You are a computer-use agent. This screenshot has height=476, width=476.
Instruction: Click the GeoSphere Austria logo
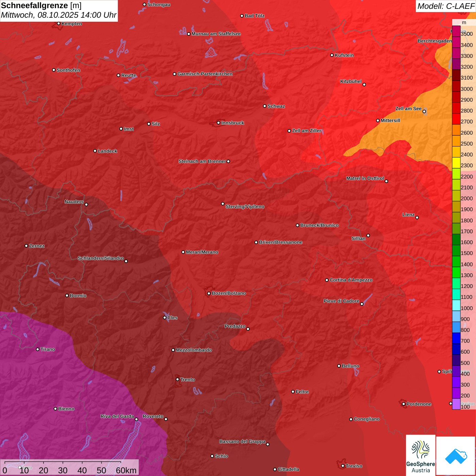[x=421, y=455]
